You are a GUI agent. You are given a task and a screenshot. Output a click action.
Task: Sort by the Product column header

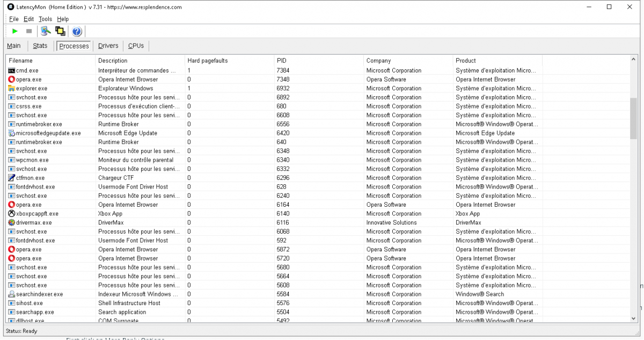point(497,61)
